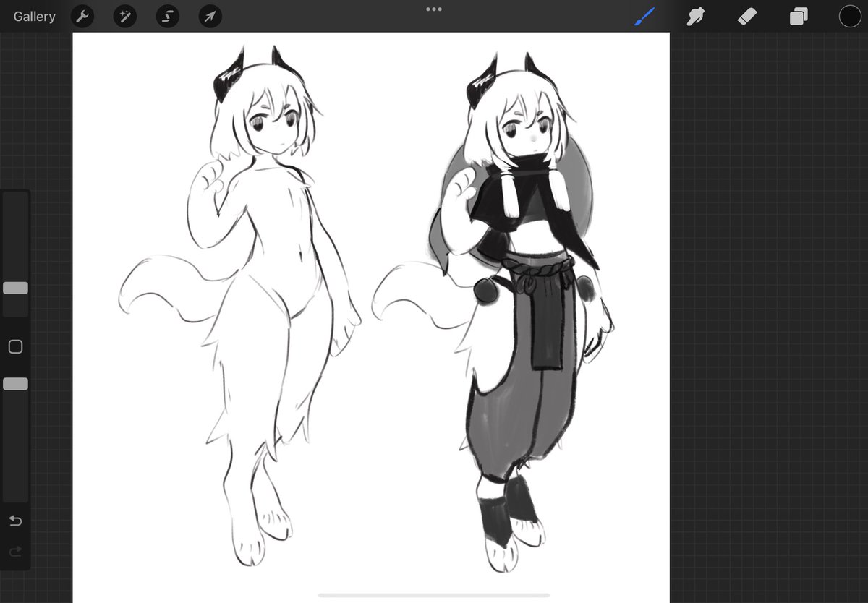Click the brush size slider handle

point(15,288)
